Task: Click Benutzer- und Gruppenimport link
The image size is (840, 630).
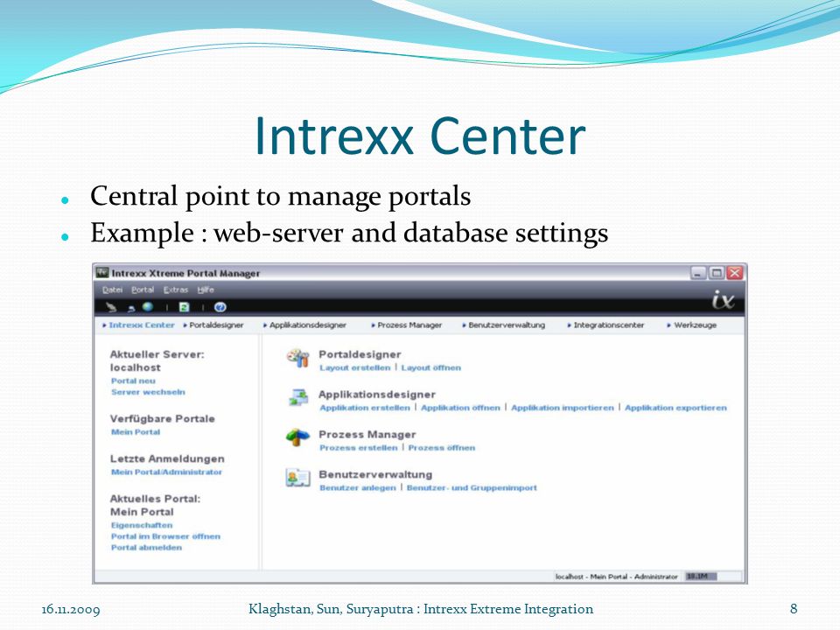Action: [472, 488]
